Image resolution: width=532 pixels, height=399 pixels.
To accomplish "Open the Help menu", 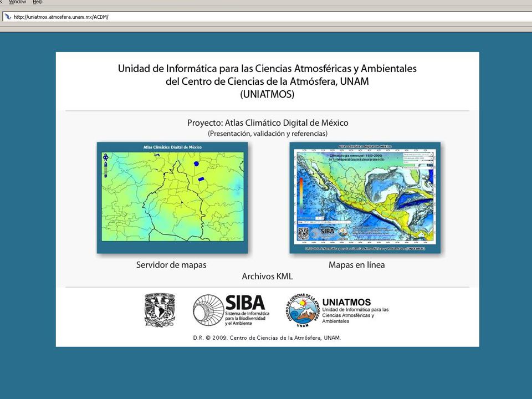I will click(37, 2).
